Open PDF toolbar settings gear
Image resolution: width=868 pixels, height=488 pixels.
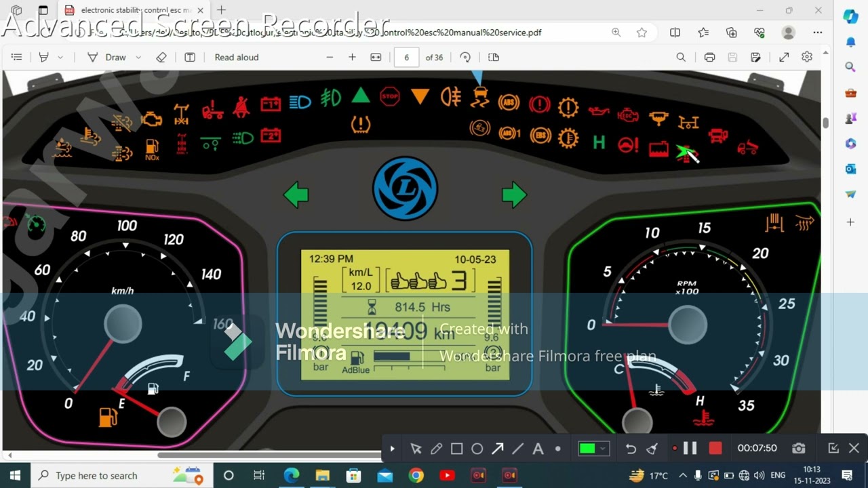[x=807, y=58]
